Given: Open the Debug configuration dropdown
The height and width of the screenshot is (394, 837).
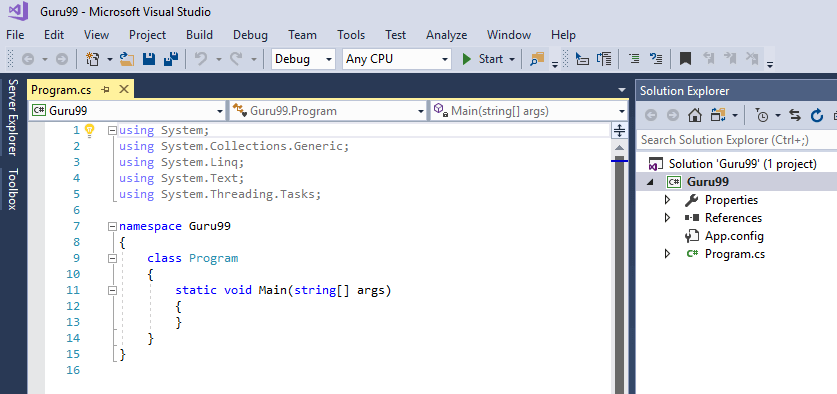Looking at the screenshot, I should click(303, 59).
